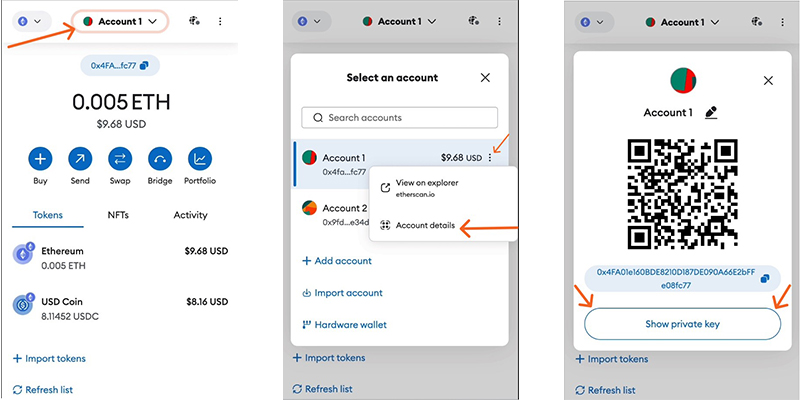Screen dimensions: 800x400
Task: Switch to the Tokens tab
Action: (x=48, y=215)
